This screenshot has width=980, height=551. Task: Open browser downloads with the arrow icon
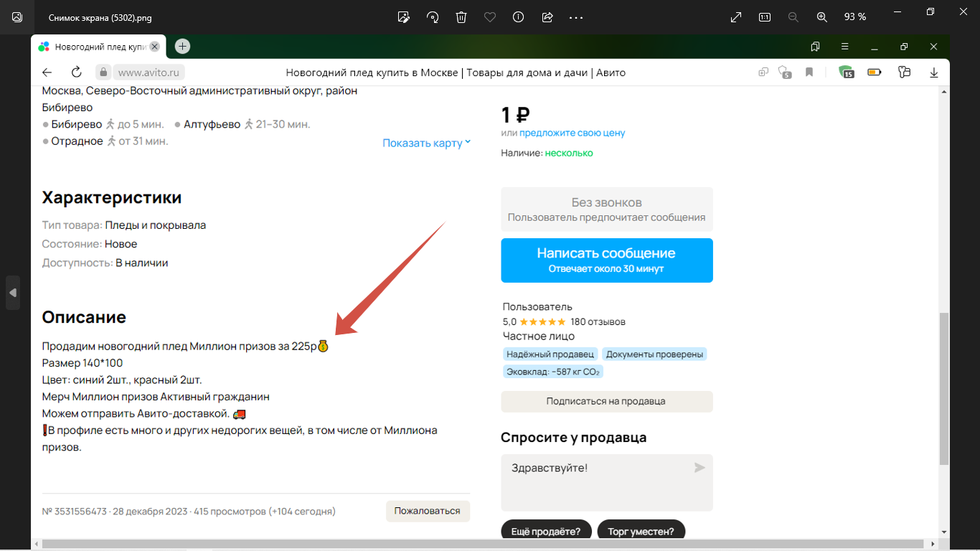click(934, 72)
